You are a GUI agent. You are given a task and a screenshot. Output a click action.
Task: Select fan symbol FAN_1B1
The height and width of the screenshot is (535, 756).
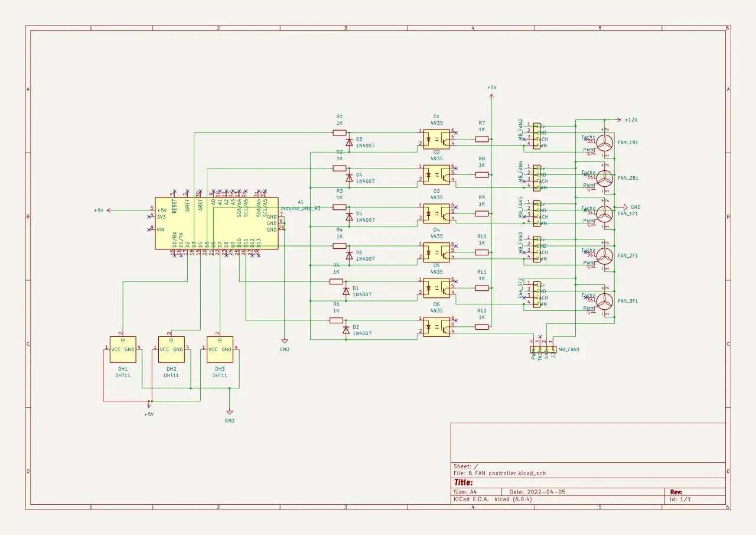pos(604,142)
